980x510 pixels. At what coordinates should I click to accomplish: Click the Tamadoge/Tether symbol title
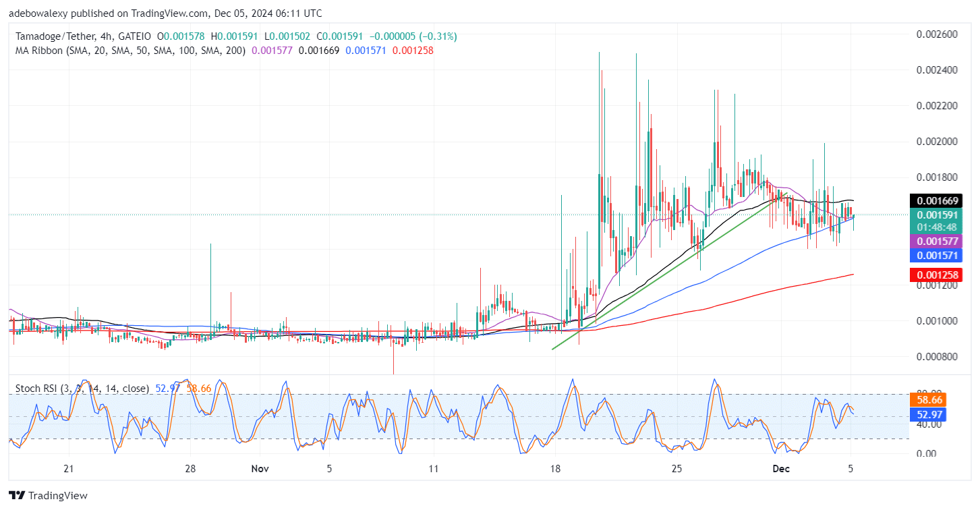[x=57, y=36]
